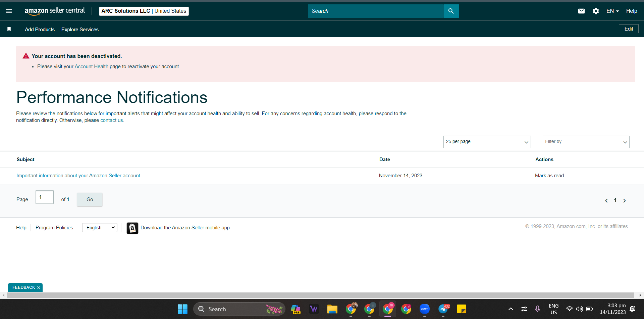Open quick settings sliders tray icon
This screenshot has height=319, width=644.
524,309
